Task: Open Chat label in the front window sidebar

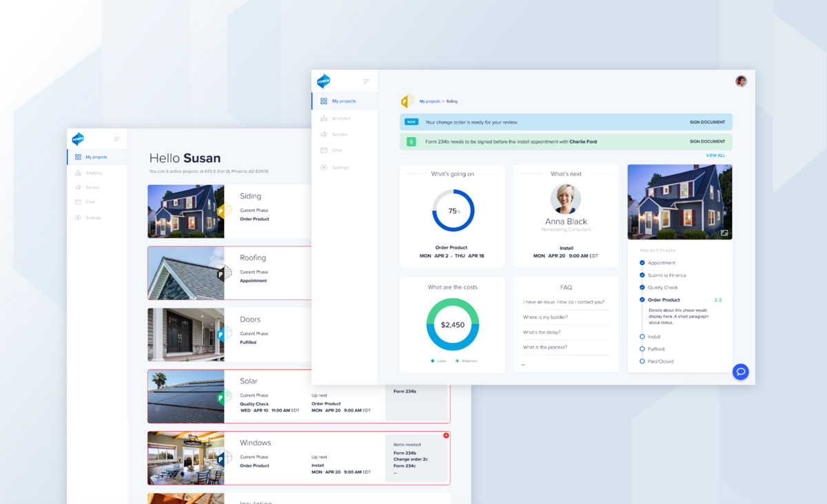Action: point(337,150)
